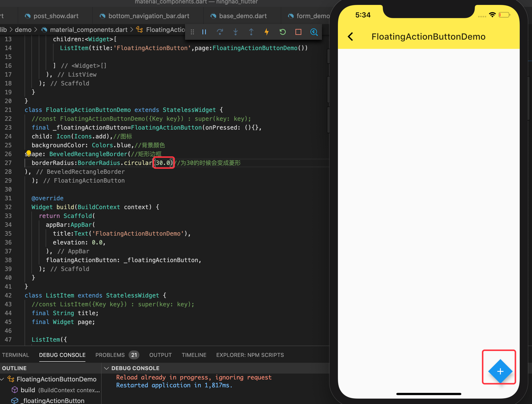The width and height of the screenshot is (532, 404).
Task: Open the quick fix lightbulb on line 26
Action: pyautogui.click(x=29, y=153)
